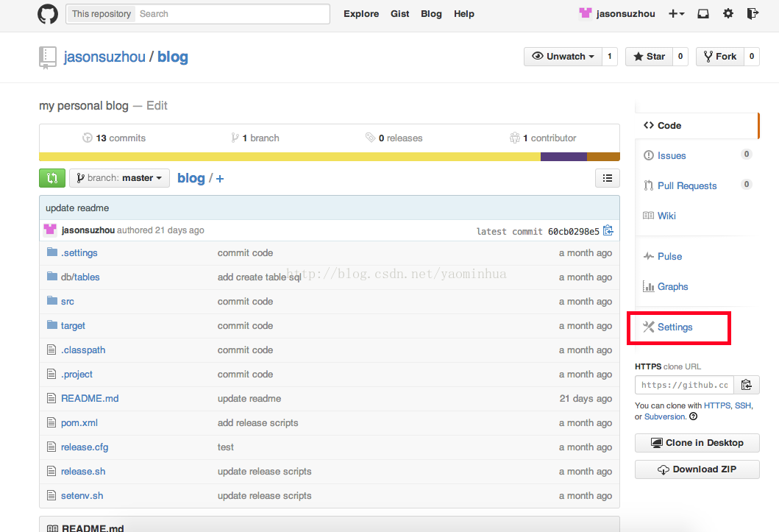Switch clone URL to HTTPS link
779x532 pixels.
717,406
